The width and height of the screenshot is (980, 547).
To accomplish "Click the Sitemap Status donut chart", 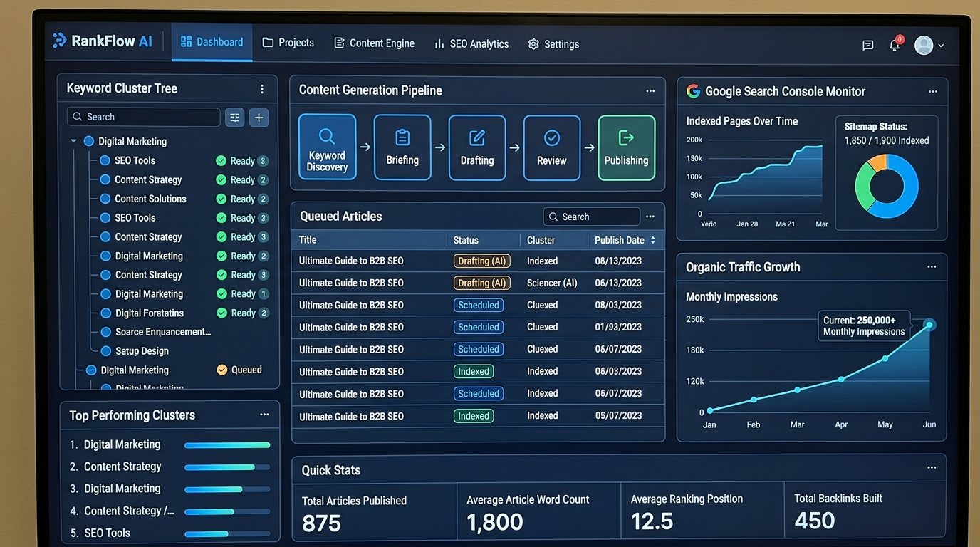I will tap(887, 187).
